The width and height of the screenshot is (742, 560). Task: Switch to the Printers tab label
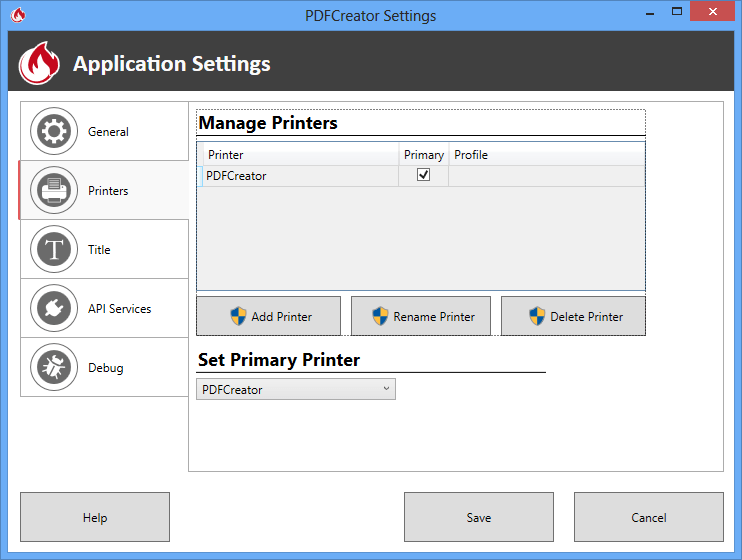(x=108, y=191)
